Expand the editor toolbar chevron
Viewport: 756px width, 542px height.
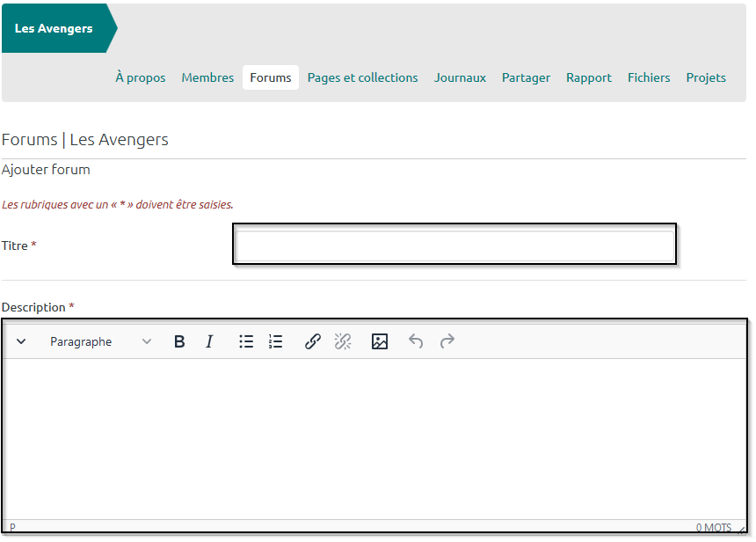coord(22,341)
